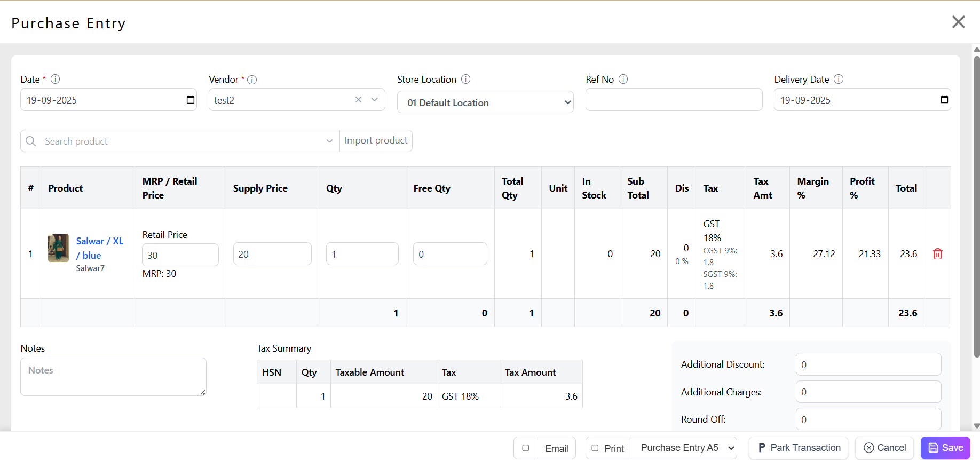Expand the Search product dropdown
This screenshot has width=980, height=460.
(329, 141)
